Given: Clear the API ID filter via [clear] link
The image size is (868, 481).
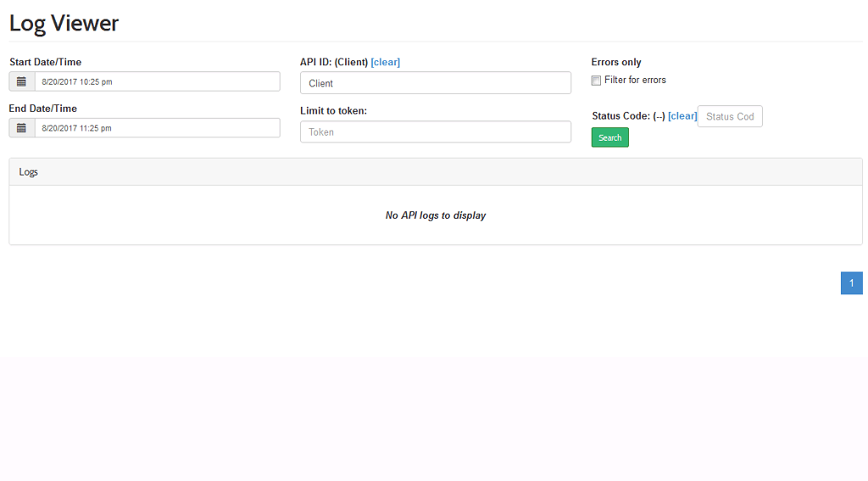Looking at the screenshot, I should point(385,62).
